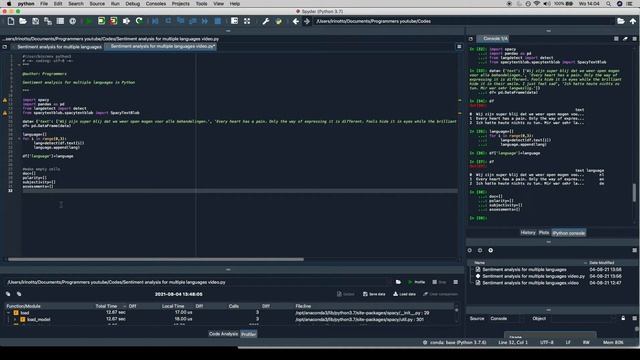Sort profiler by Local Time column
Screen dimensions: 640x360
coord(173,306)
